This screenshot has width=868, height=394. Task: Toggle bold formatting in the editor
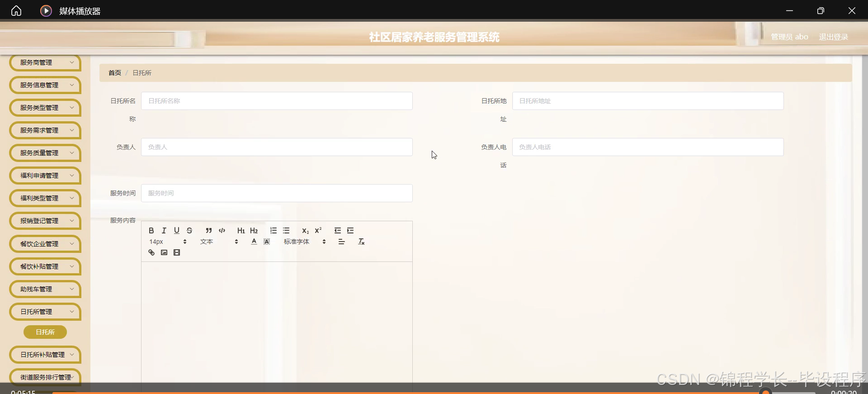(151, 231)
